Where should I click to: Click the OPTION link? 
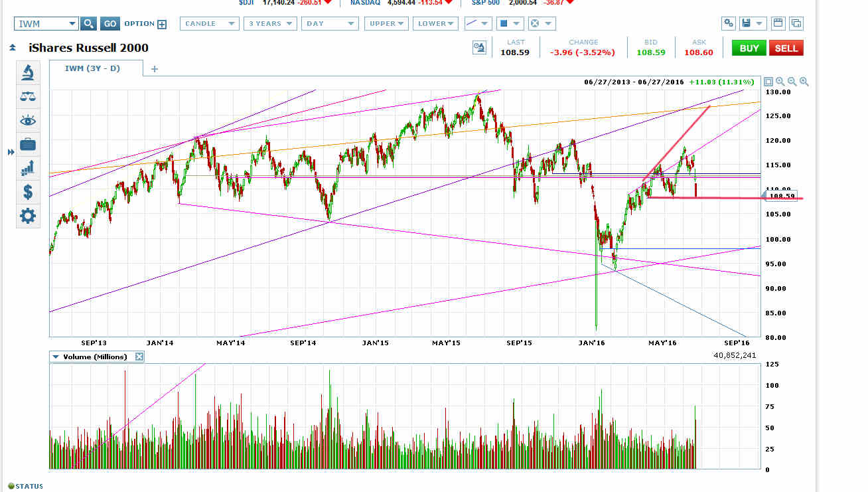(139, 24)
